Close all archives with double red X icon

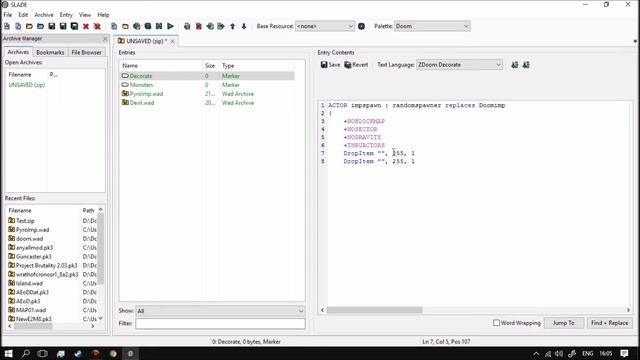(x=97, y=26)
